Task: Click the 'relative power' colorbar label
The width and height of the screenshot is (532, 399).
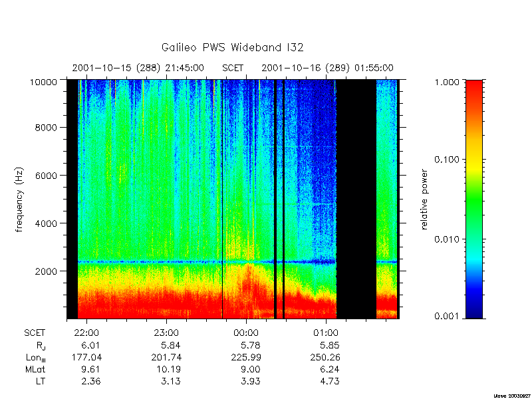Action: 424,199
